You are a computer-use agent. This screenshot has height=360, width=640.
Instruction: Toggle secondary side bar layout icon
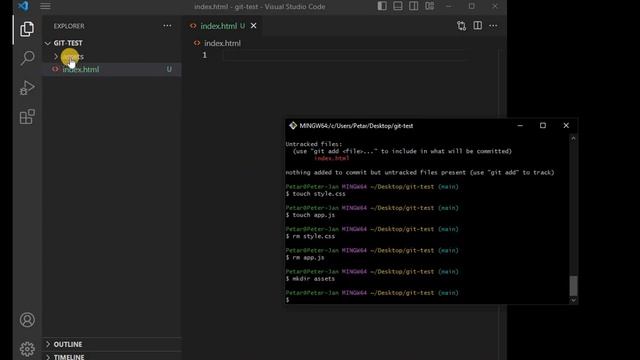413,6
